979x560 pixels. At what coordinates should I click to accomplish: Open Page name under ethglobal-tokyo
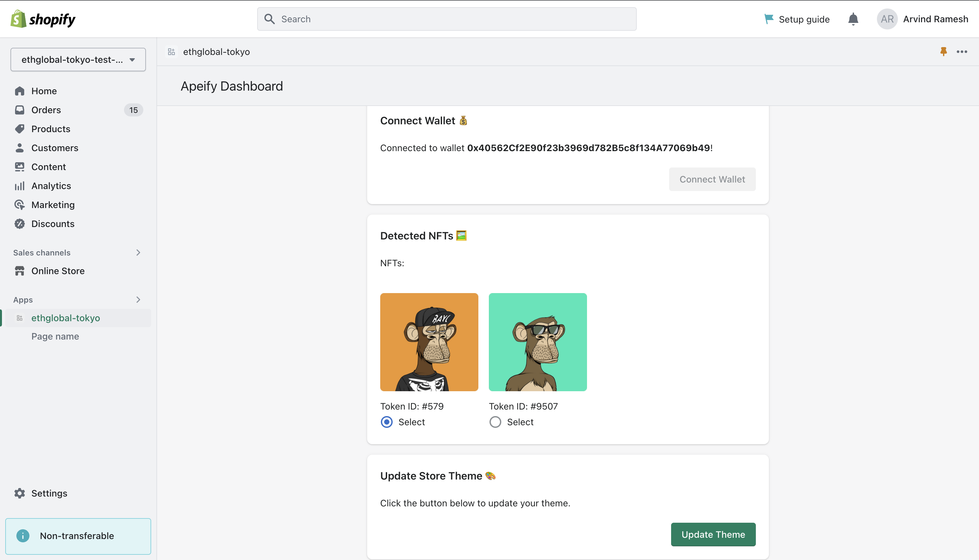click(55, 336)
